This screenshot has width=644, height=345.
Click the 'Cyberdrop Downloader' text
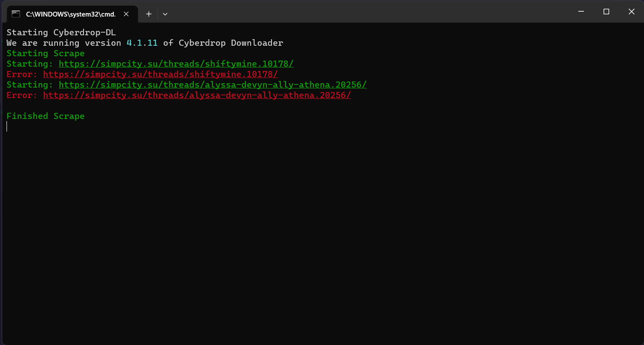[x=231, y=43]
